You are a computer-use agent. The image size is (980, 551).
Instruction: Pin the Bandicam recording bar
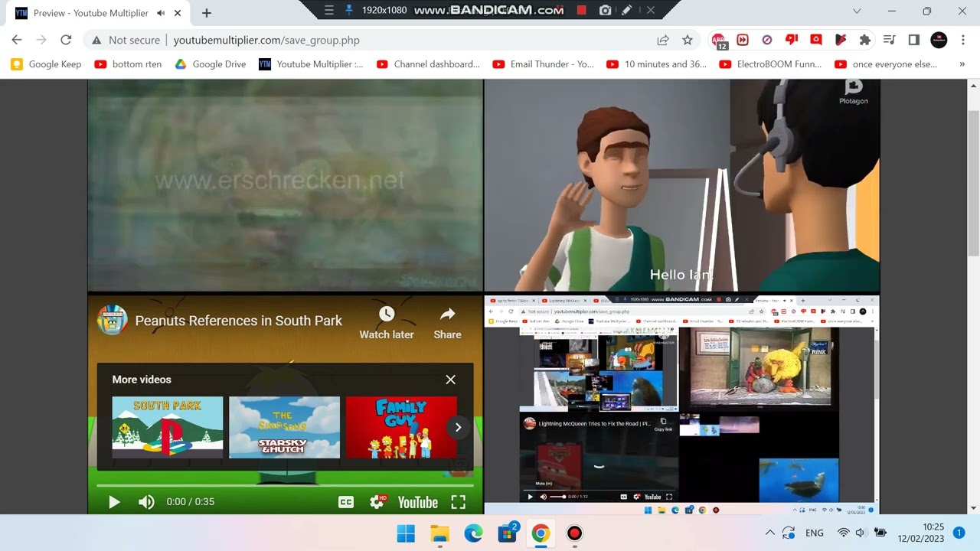point(349,10)
